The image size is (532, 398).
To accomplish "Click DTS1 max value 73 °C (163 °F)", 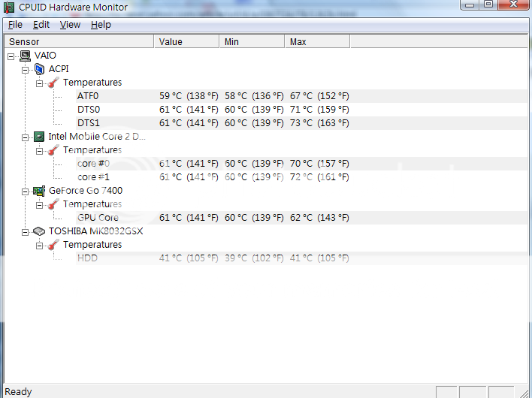I will click(319, 123).
